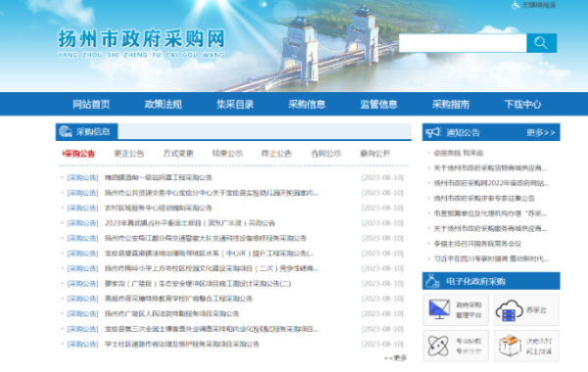Image resolution: width=588 pixels, height=372 pixels.
Task: Open 习近平在四川考察 news link
Action: point(491,258)
